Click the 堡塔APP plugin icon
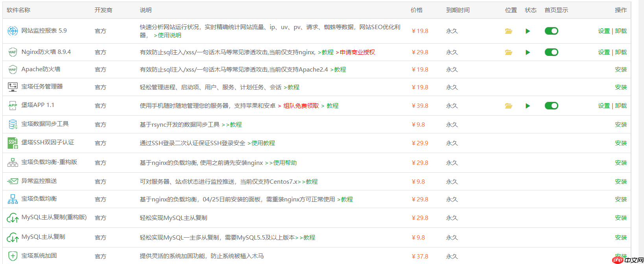 [13, 105]
